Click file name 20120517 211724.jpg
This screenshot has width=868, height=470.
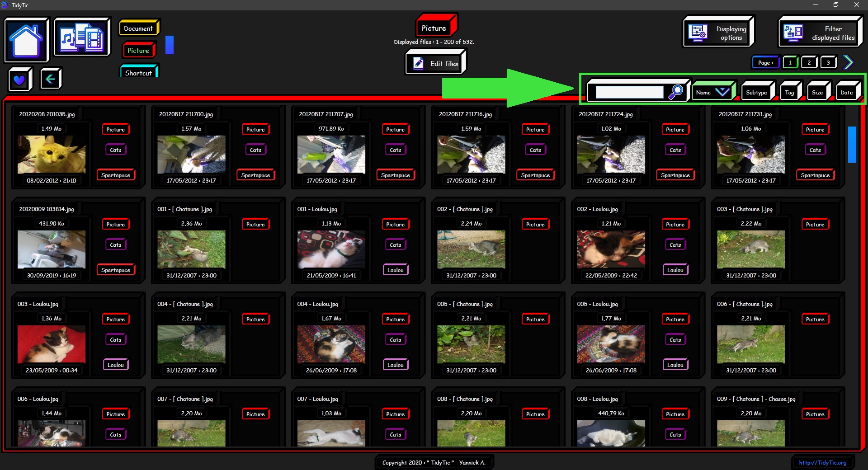606,114
